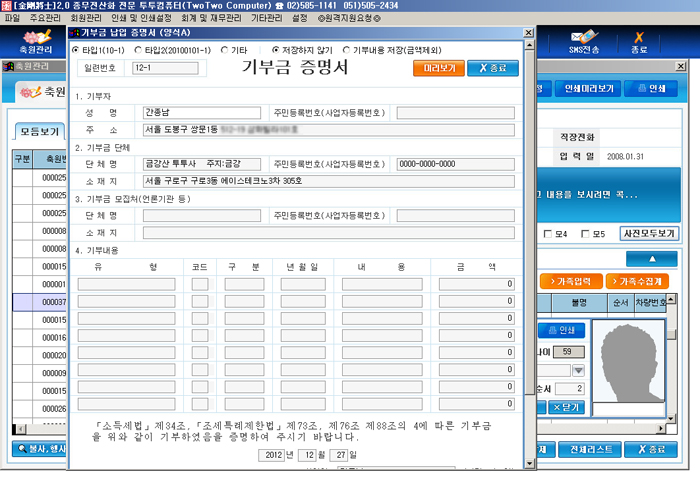Click the orange 가족입력 button
The width and height of the screenshot is (700, 490).
(x=571, y=281)
